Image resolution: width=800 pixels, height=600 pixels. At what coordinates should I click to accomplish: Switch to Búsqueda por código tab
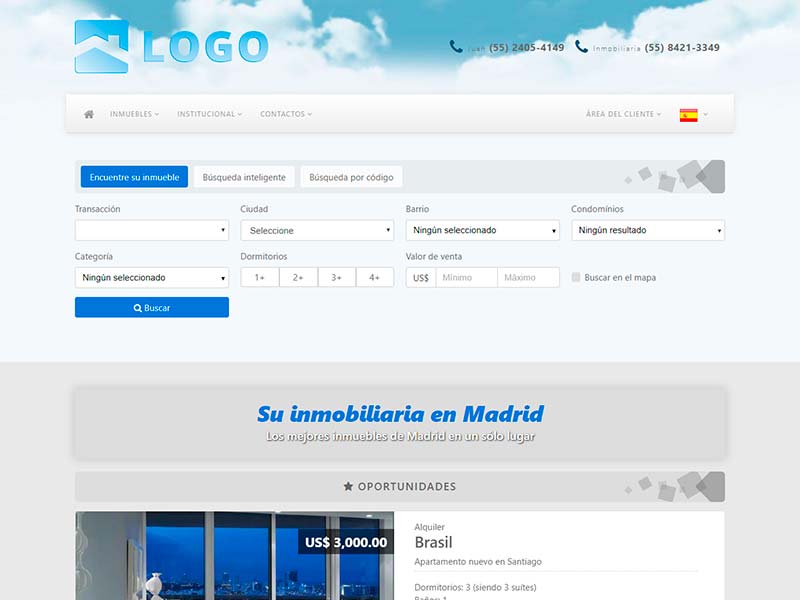click(x=351, y=177)
